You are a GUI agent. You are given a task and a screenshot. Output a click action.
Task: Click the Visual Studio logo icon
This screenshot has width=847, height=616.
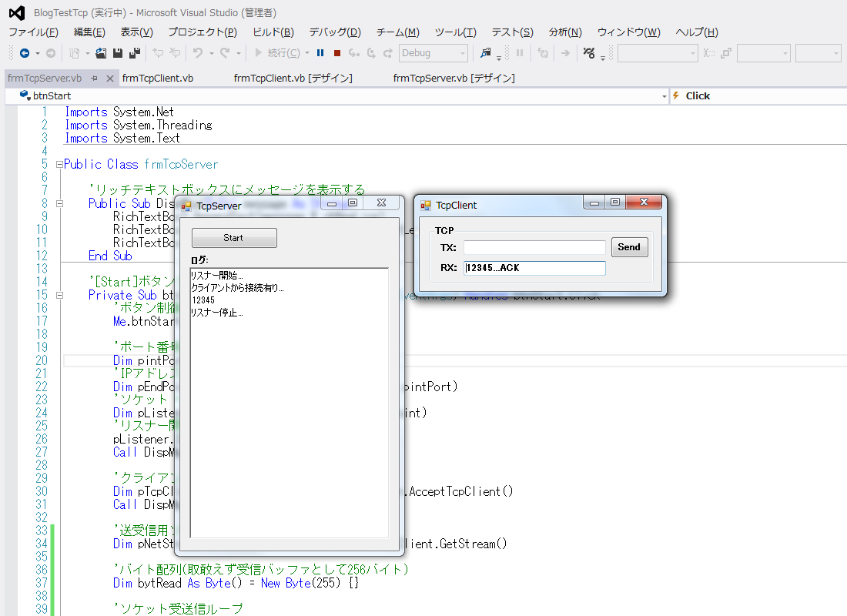click(x=17, y=12)
